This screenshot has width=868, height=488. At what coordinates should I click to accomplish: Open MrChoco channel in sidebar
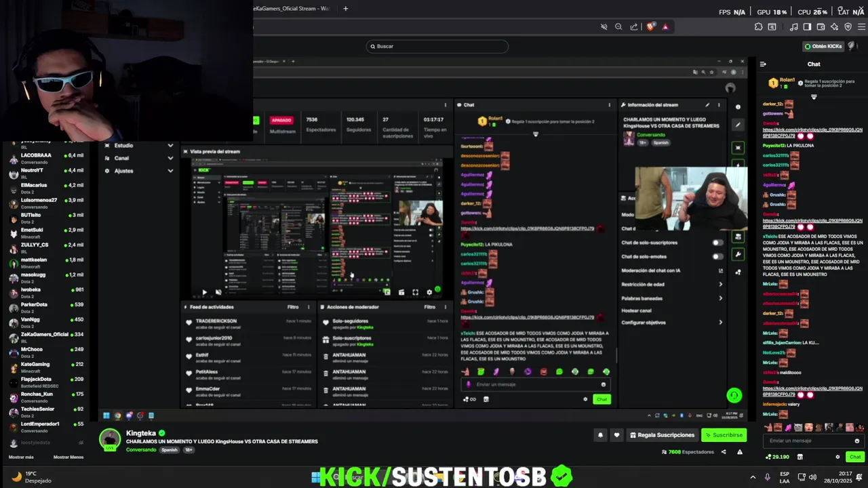coord(46,352)
